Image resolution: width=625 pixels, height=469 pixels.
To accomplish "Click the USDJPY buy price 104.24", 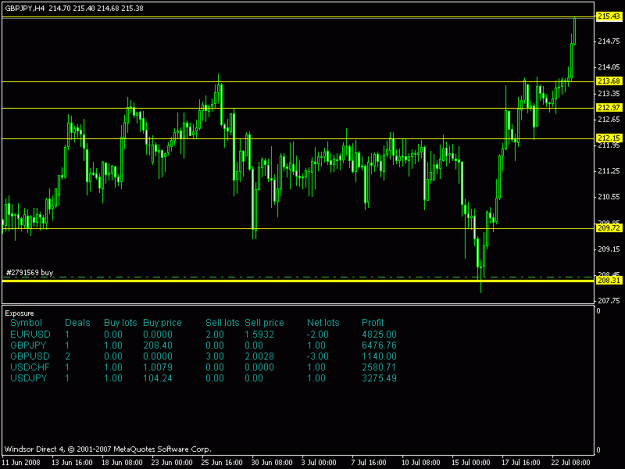I will click(x=158, y=378).
